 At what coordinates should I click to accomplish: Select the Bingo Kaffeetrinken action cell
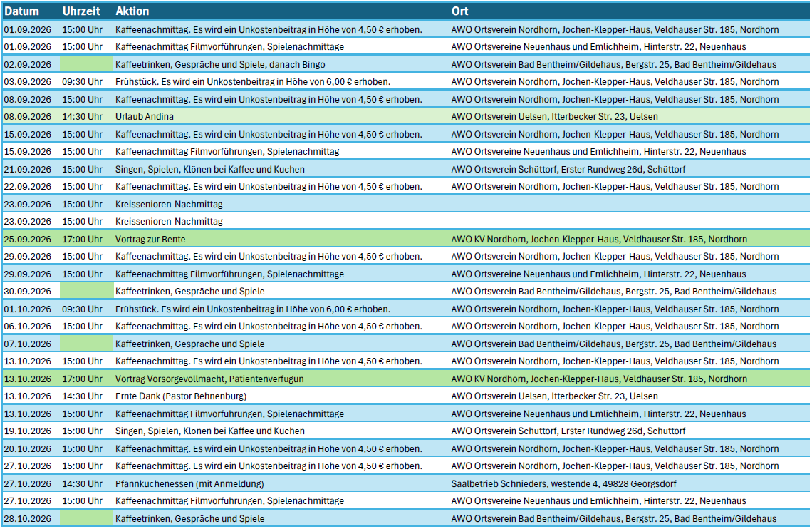click(220, 64)
